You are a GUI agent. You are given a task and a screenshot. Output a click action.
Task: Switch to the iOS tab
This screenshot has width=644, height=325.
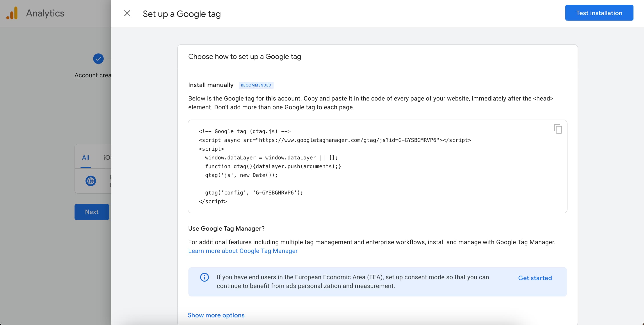[107, 157]
